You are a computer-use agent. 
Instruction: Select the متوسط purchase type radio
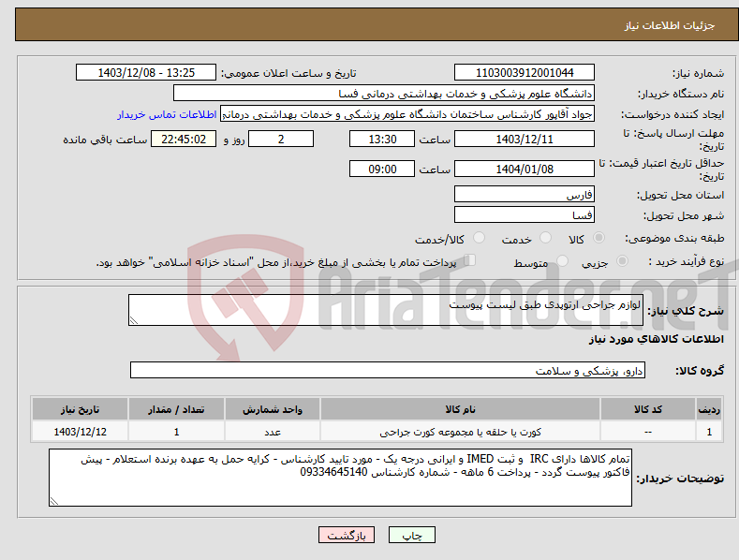[562, 261]
